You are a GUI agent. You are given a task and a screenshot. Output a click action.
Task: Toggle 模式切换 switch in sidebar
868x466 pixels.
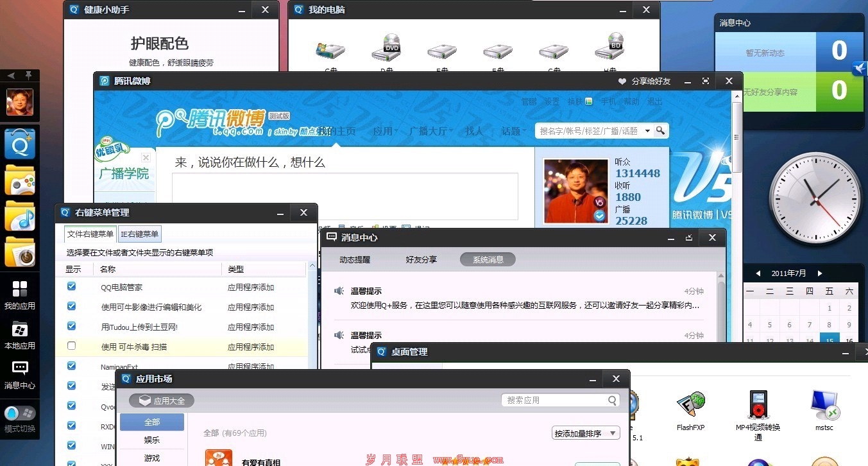pyautogui.click(x=20, y=413)
